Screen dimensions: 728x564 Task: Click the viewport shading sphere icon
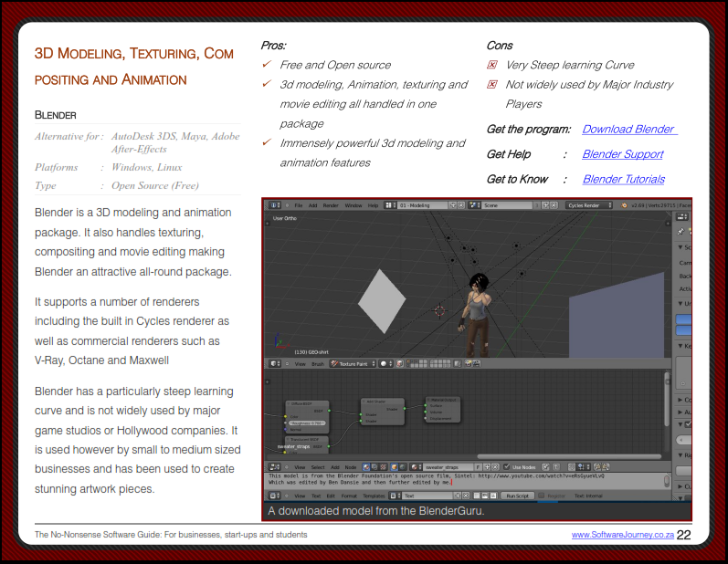click(x=385, y=363)
